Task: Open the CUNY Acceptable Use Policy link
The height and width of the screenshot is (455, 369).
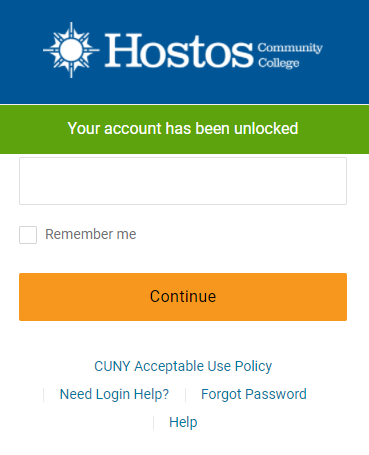Action: point(183,366)
